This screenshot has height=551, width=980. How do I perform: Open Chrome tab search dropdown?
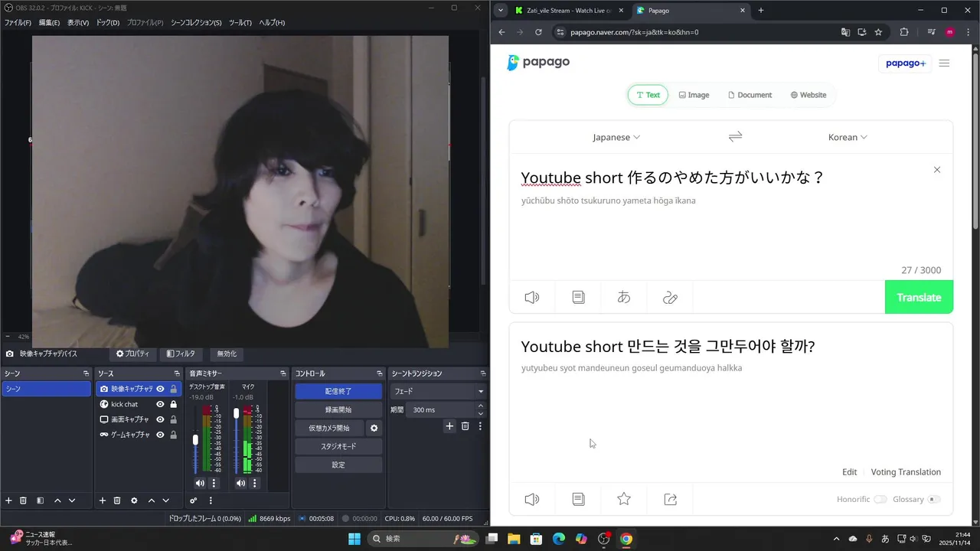(501, 11)
